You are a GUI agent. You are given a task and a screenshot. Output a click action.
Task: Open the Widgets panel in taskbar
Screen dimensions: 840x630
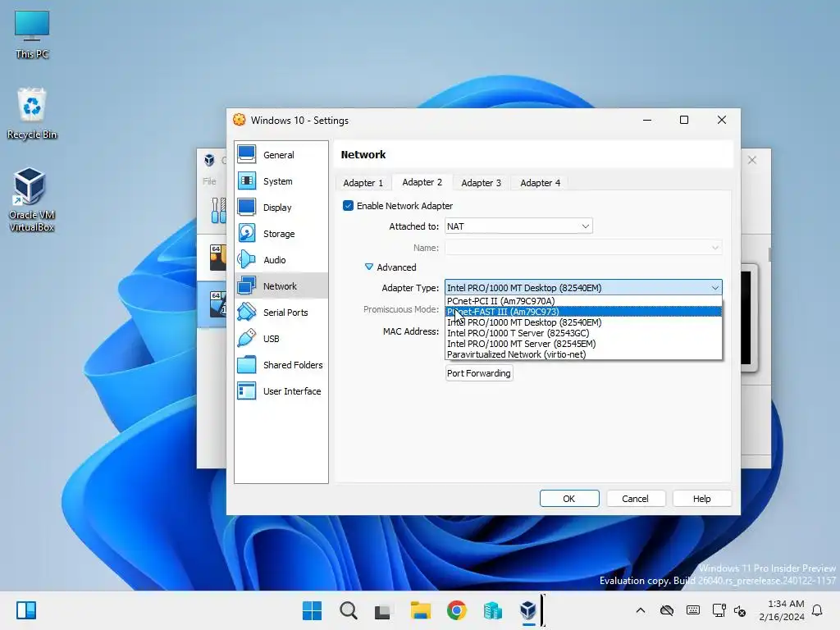click(26, 610)
